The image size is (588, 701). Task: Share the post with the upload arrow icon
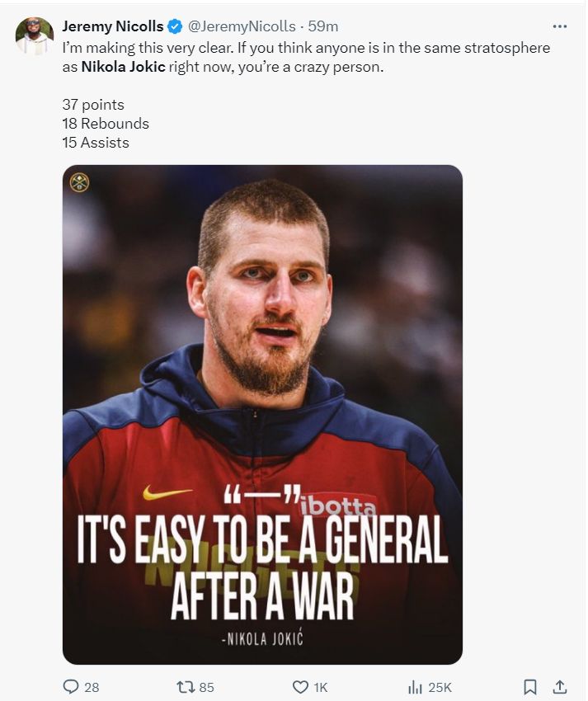click(560, 686)
